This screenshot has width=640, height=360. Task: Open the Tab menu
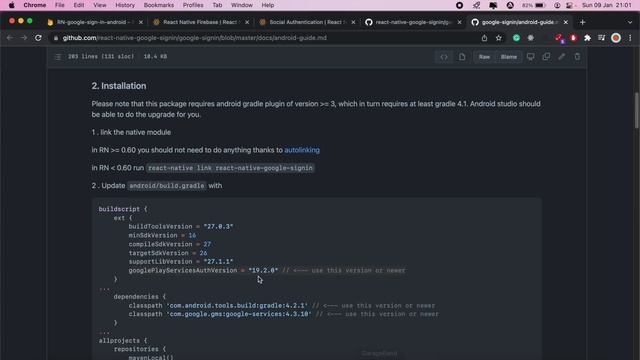click(x=217, y=5)
